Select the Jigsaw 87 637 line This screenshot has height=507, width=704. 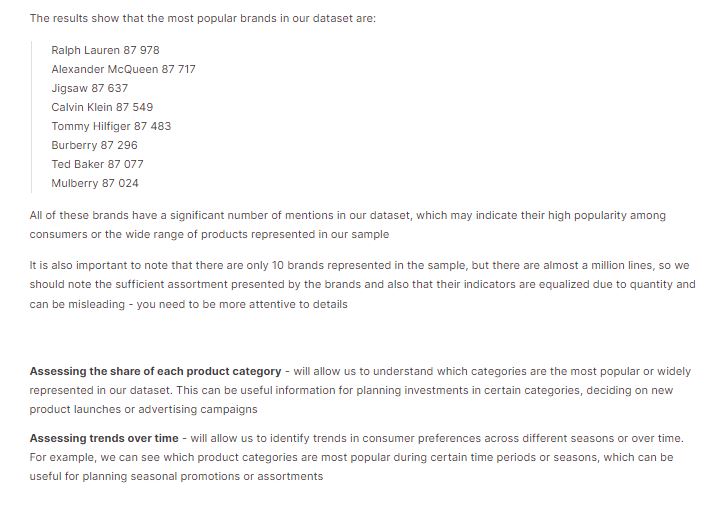point(89,88)
